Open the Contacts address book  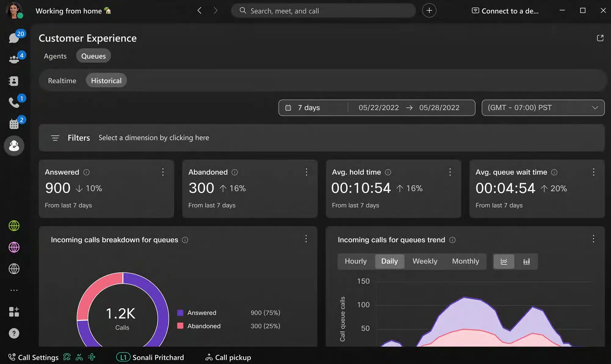point(14,81)
